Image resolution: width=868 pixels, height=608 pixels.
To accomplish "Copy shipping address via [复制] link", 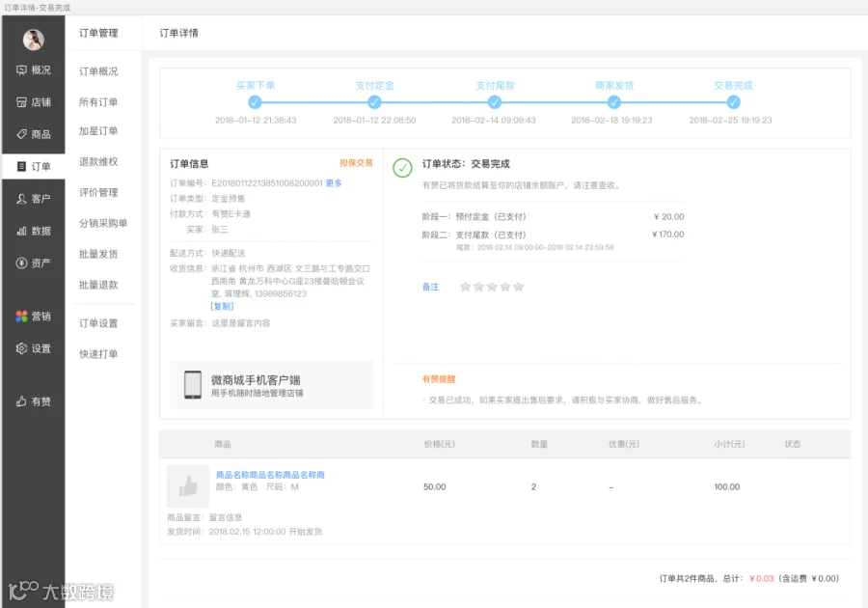I will point(222,306).
